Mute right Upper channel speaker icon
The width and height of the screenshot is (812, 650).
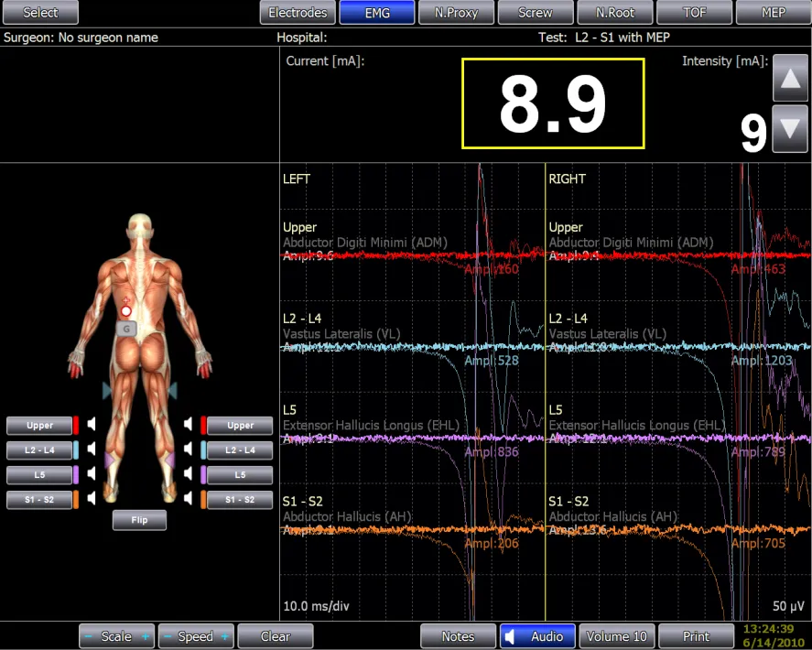point(188,425)
